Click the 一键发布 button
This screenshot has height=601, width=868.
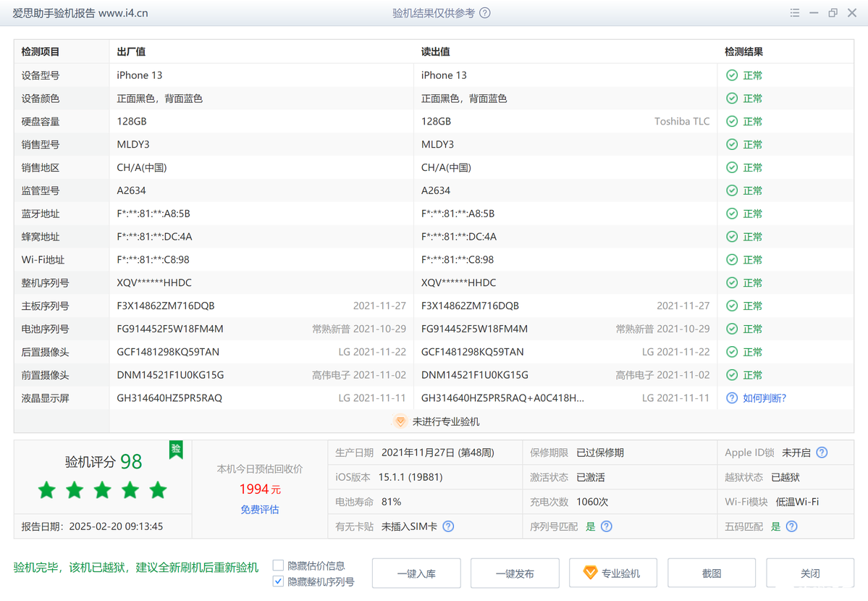tap(515, 573)
